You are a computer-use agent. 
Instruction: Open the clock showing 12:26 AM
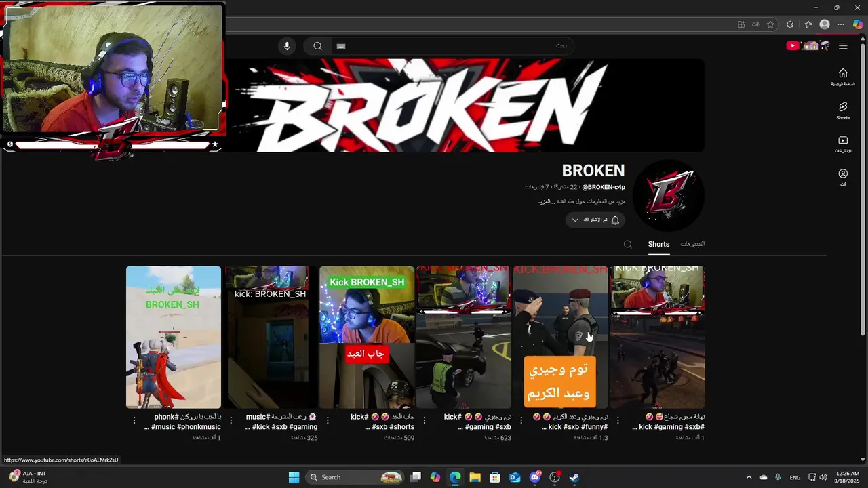tap(848, 477)
